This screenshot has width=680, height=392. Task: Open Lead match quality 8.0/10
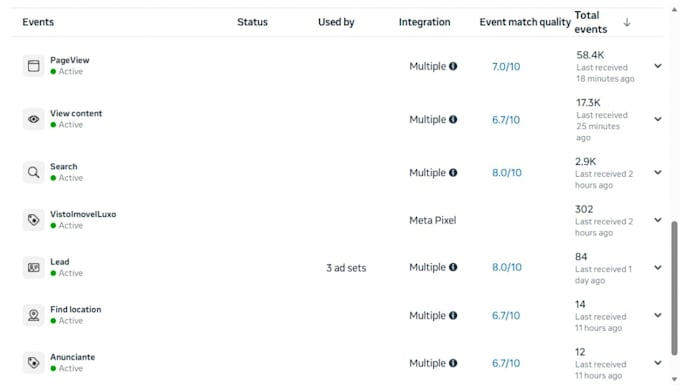[x=507, y=267]
